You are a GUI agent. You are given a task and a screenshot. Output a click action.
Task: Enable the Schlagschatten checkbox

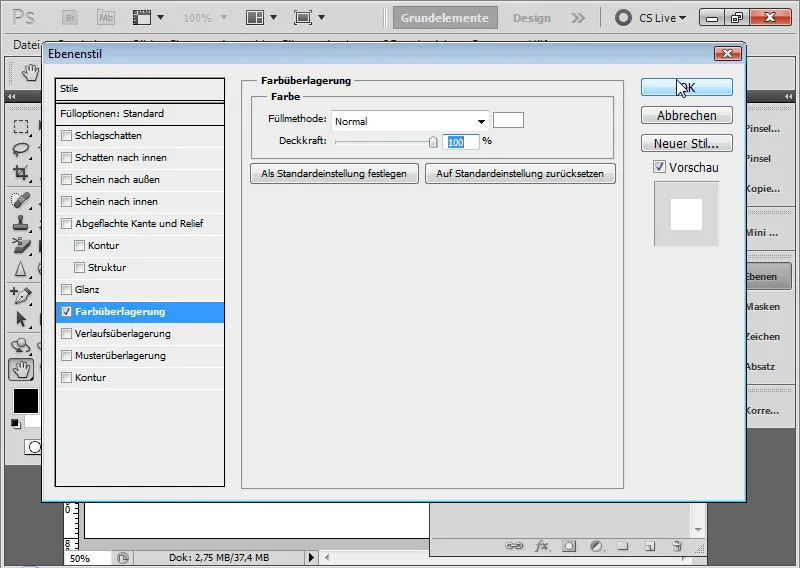pos(66,136)
